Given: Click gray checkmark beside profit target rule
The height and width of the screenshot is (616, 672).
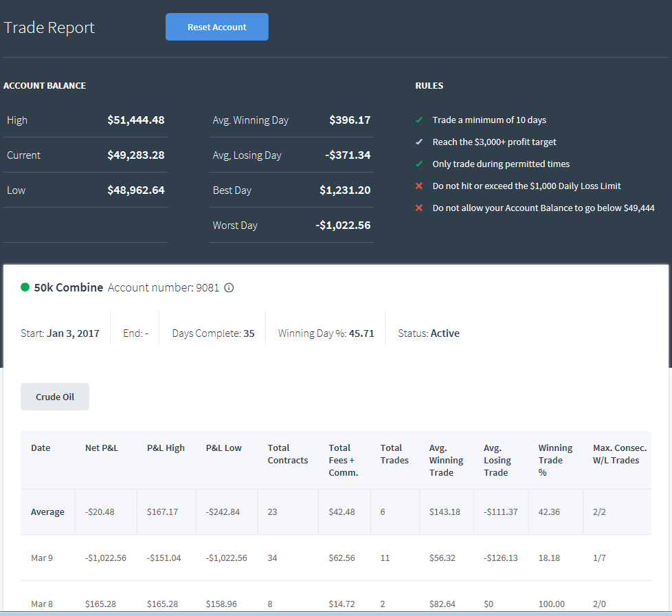Looking at the screenshot, I should pyautogui.click(x=419, y=142).
